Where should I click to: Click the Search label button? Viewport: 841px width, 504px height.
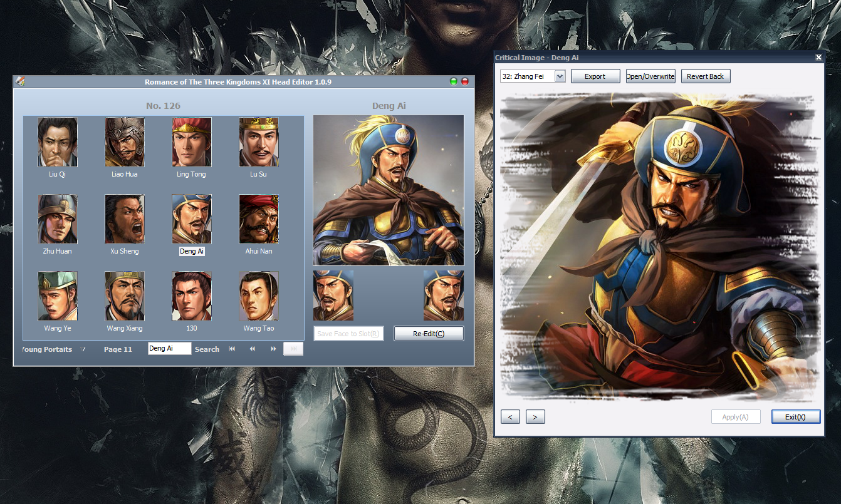click(207, 349)
